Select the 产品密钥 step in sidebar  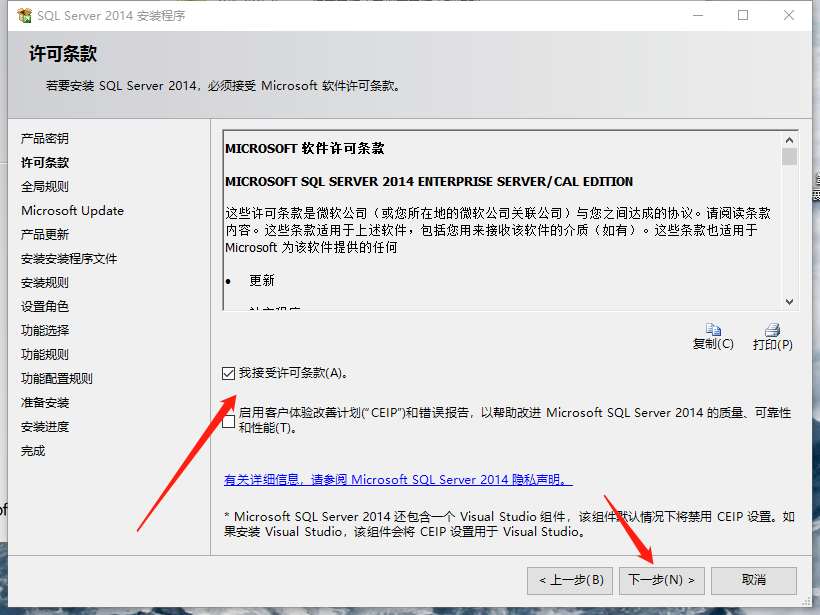(45, 139)
